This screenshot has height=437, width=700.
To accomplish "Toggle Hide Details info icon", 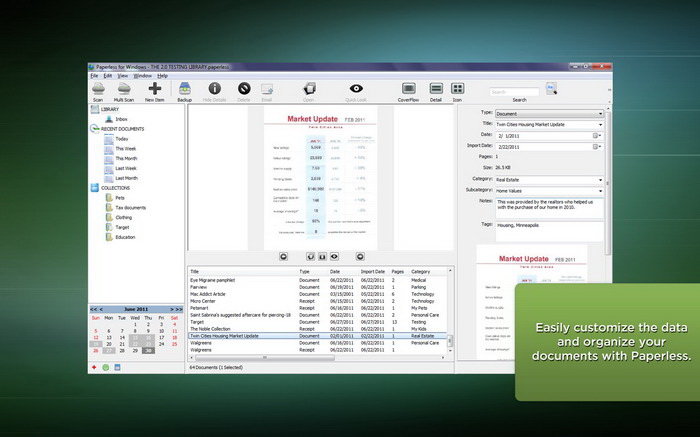I will 215,88.
